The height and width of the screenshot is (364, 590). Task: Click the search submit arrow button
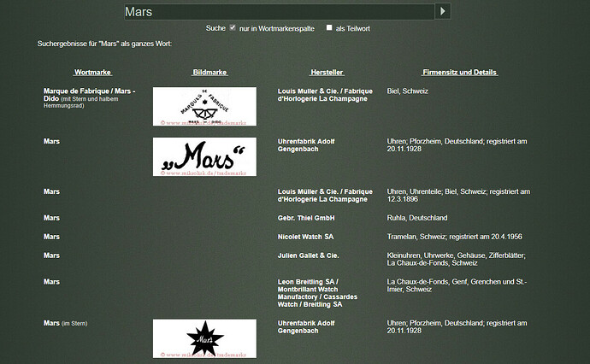[x=443, y=11]
